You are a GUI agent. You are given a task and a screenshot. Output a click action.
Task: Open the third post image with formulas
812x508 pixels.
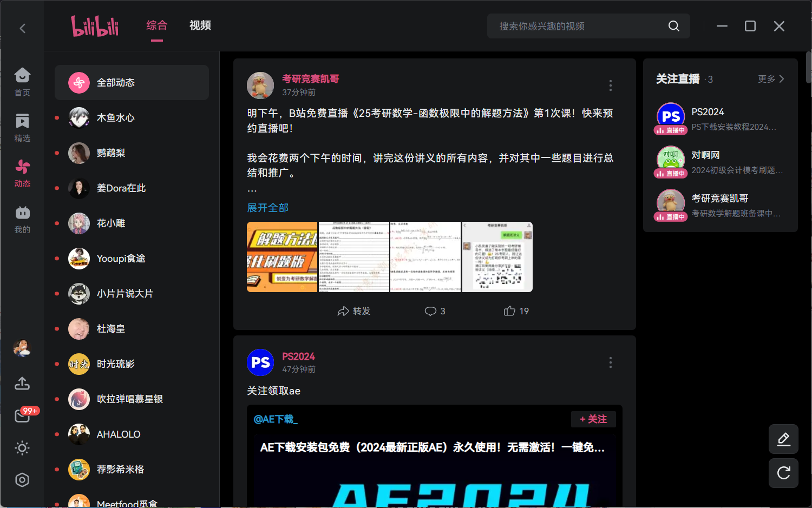click(x=425, y=257)
